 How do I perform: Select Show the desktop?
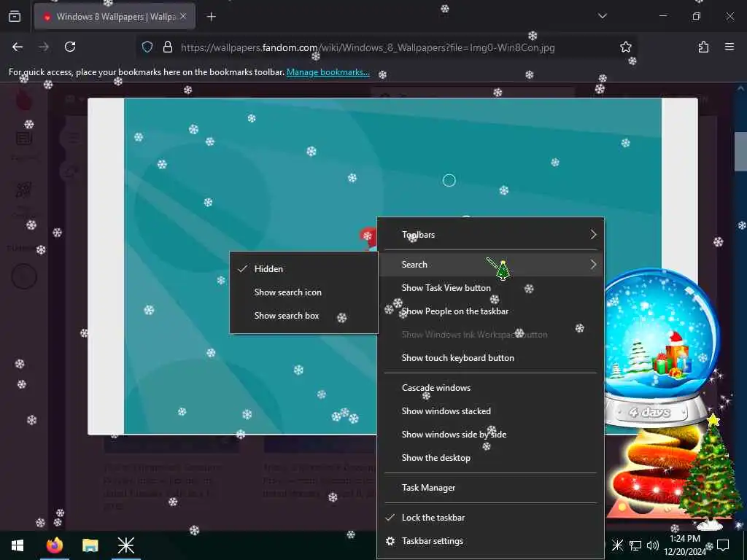491,458
